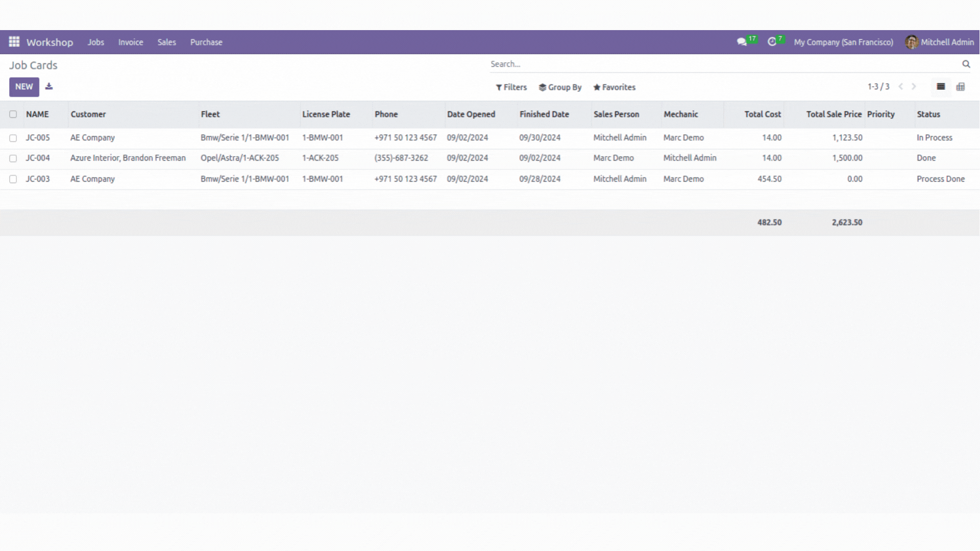
Task: Open the Purchase menu
Action: [x=206, y=42]
